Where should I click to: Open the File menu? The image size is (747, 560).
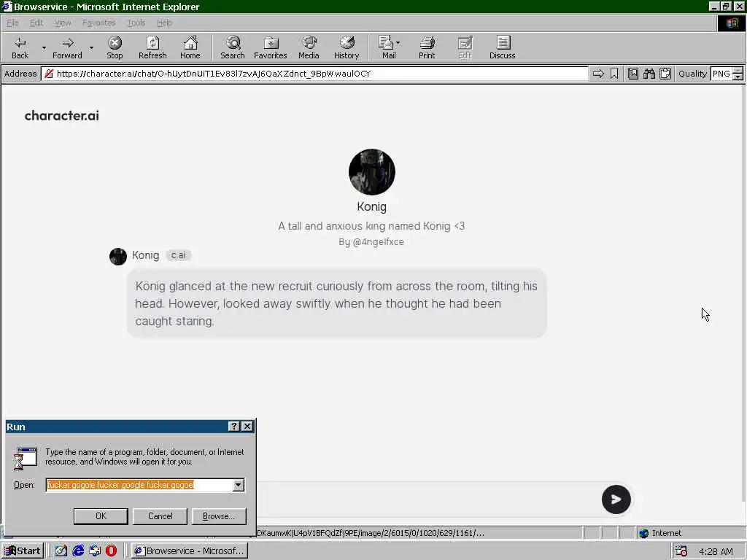tap(12, 23)
